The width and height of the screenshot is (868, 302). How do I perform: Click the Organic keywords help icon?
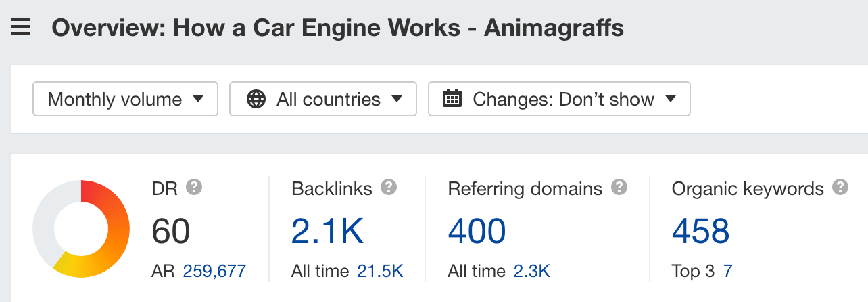coord(840,188)
